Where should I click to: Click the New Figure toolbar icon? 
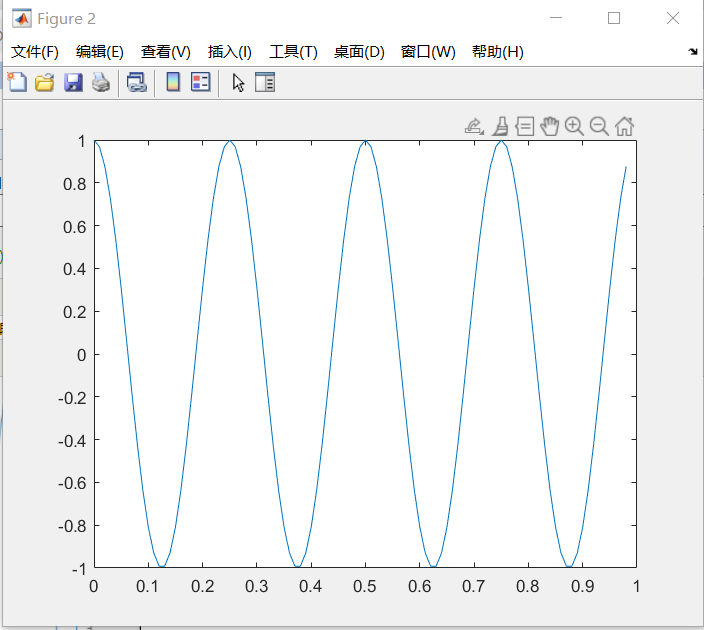[x=17, y=82]
